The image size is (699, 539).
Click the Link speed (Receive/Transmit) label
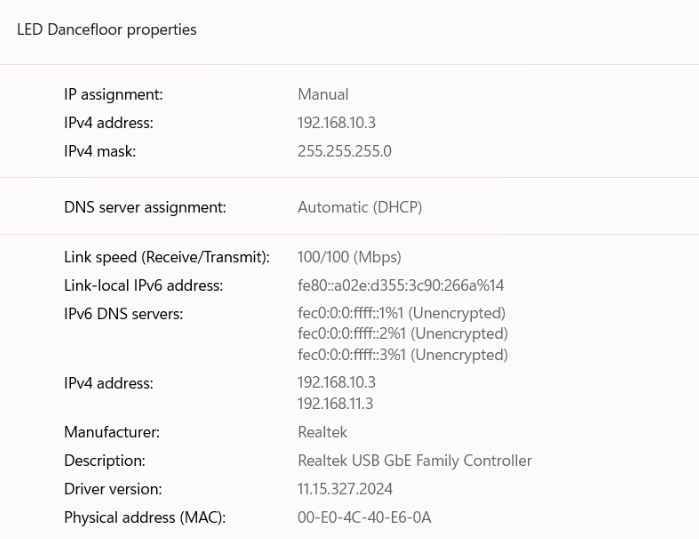coord(167,258)
